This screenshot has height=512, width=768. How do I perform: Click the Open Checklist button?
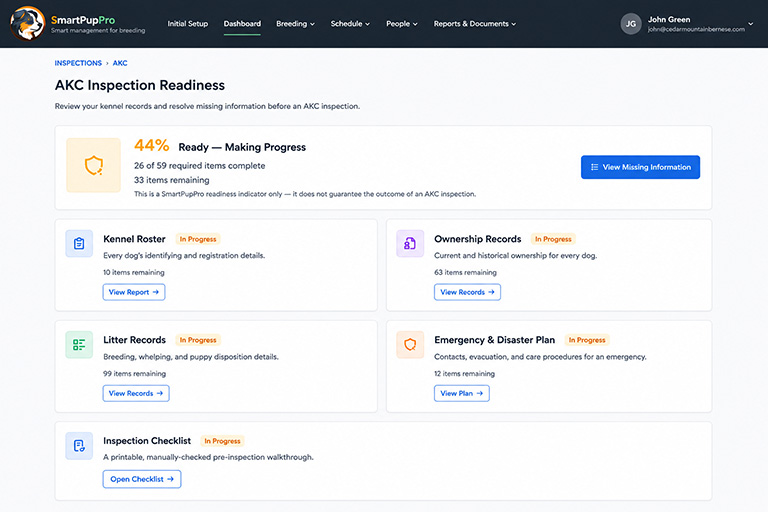click(142, 479)
